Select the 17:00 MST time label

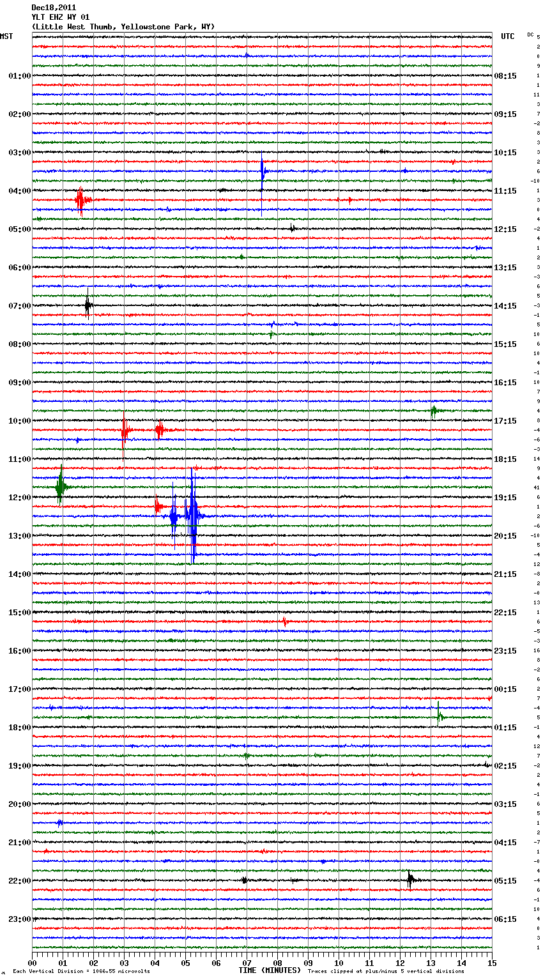coord(19,689)
